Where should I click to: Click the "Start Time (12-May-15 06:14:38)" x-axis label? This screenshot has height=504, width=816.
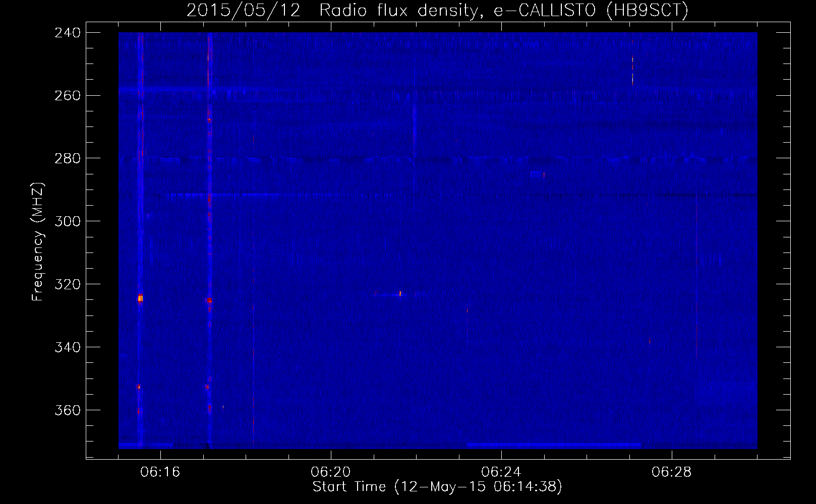[x=437, y=487]
